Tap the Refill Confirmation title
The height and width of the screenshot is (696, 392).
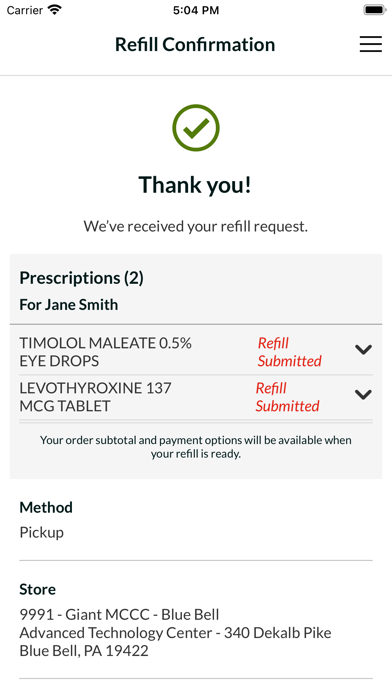pyautogui.click(x=195, y=44)
